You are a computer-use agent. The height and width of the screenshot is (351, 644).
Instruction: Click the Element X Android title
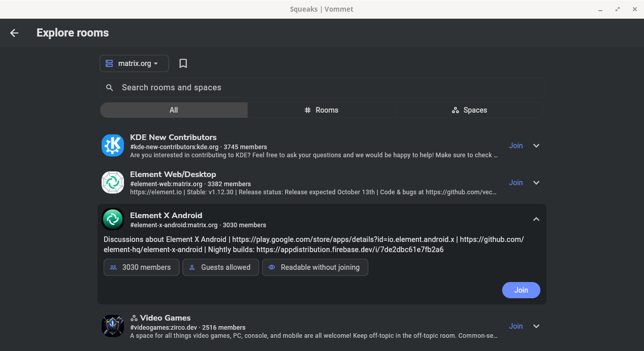(x=166, y=216)
